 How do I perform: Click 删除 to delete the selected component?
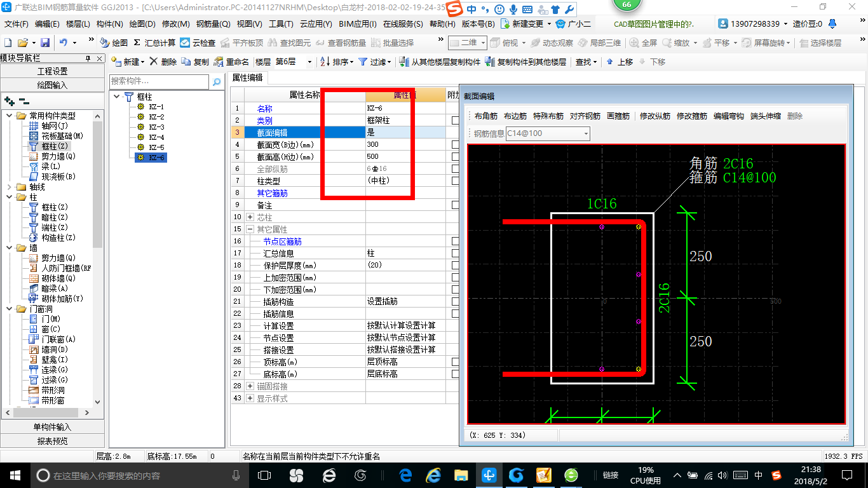click(x=163, y=62)
